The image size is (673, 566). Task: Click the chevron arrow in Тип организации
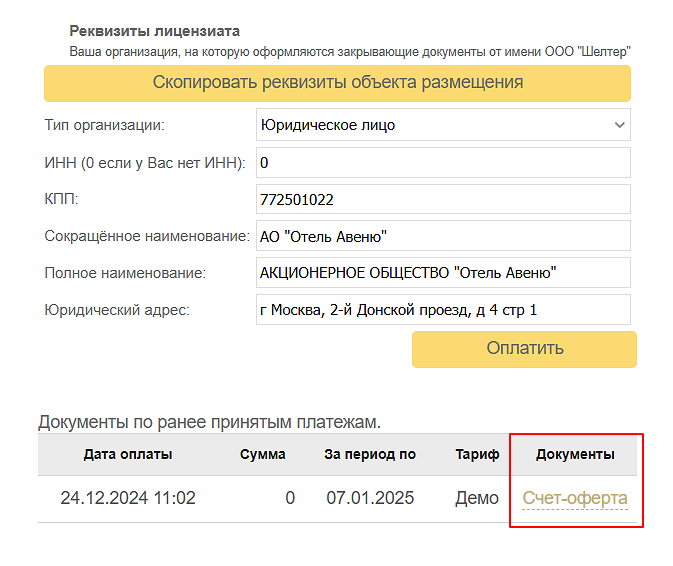click(x=619, y=125)
